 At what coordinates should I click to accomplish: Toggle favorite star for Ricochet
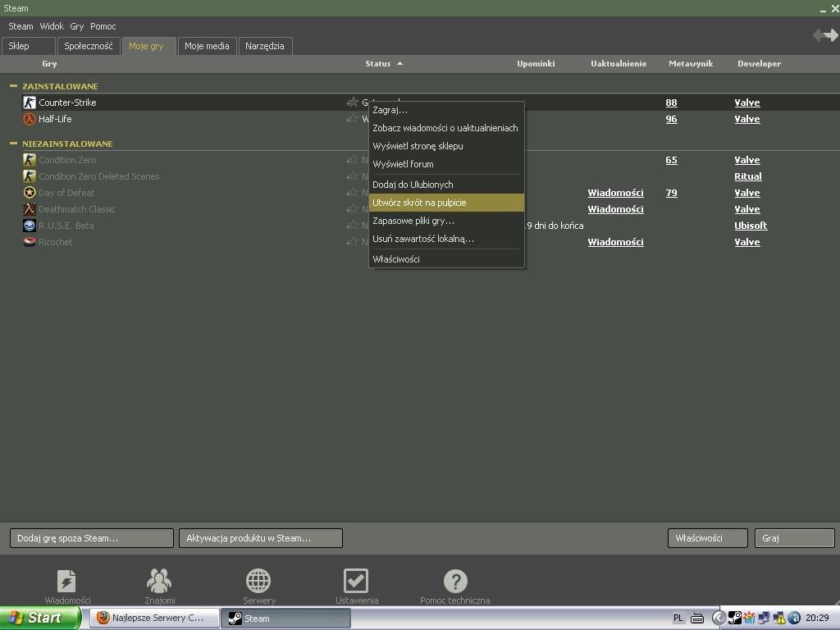tap(352, 242)
